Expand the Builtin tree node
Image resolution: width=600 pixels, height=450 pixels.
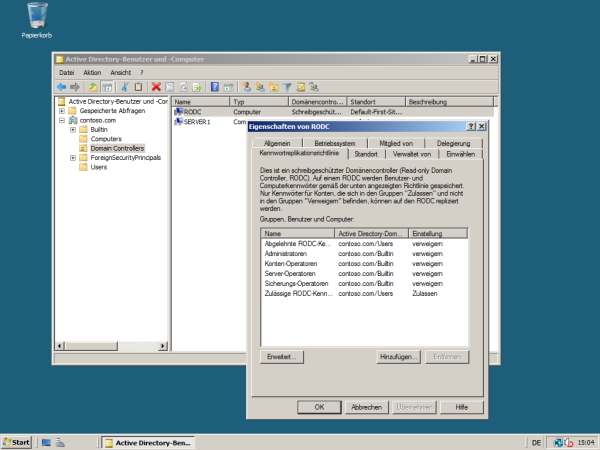pyautogui.click(x=73, y=130)
